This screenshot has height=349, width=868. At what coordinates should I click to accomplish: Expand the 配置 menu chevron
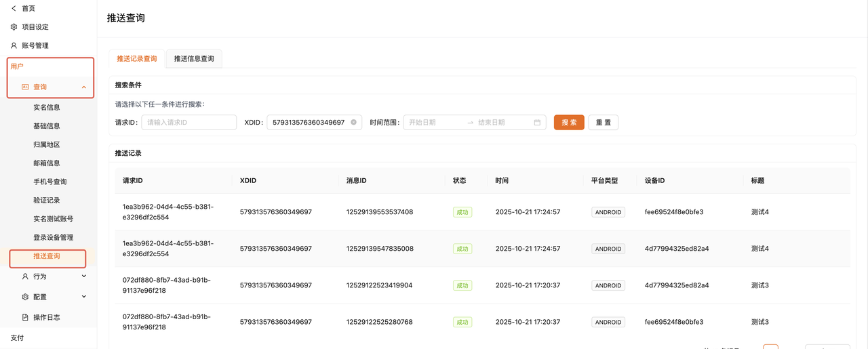[x=84, y=297]
